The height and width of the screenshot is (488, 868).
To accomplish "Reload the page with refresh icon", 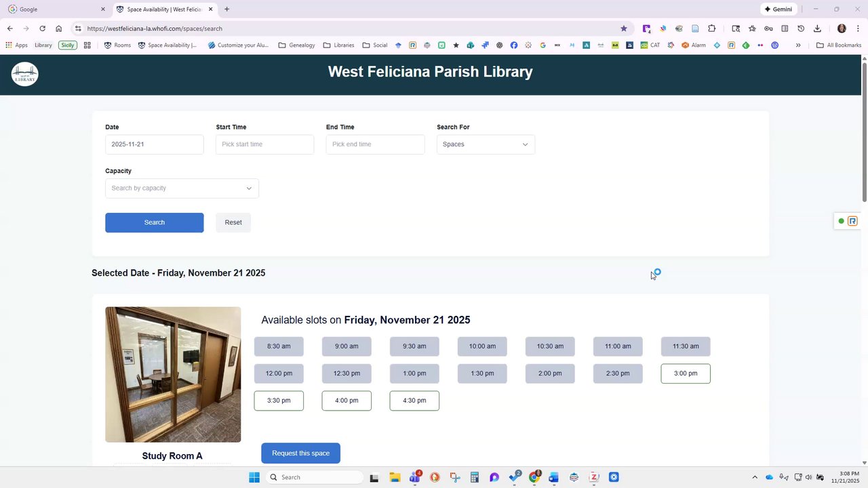I will coord(42,28).
